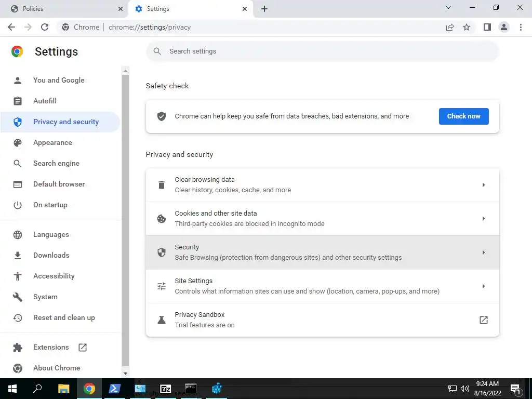Click the Check now button
Image resolution: width=532 pixels, height=399 pixels.
click(x=463, y=116)
